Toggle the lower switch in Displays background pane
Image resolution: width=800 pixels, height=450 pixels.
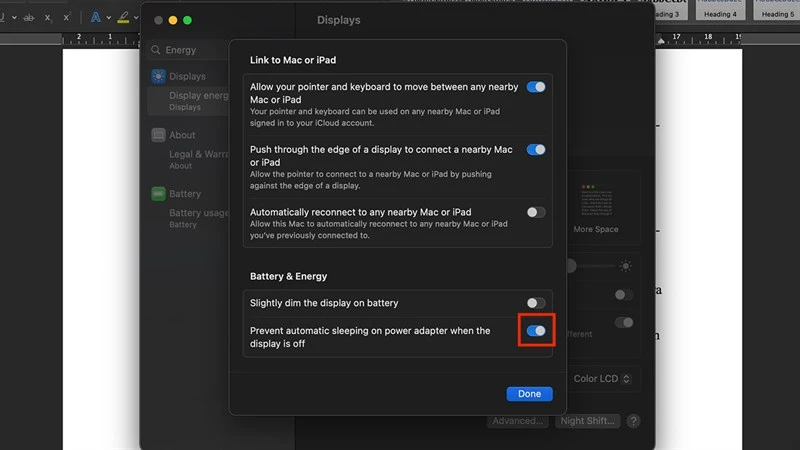[623, 322]
